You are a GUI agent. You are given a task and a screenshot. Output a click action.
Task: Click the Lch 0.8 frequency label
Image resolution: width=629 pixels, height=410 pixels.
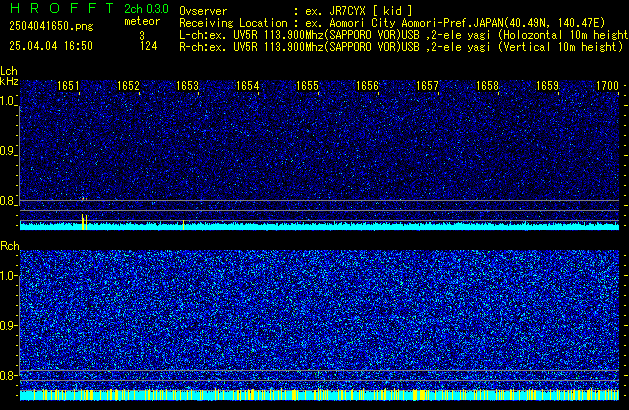click(8, 201)
